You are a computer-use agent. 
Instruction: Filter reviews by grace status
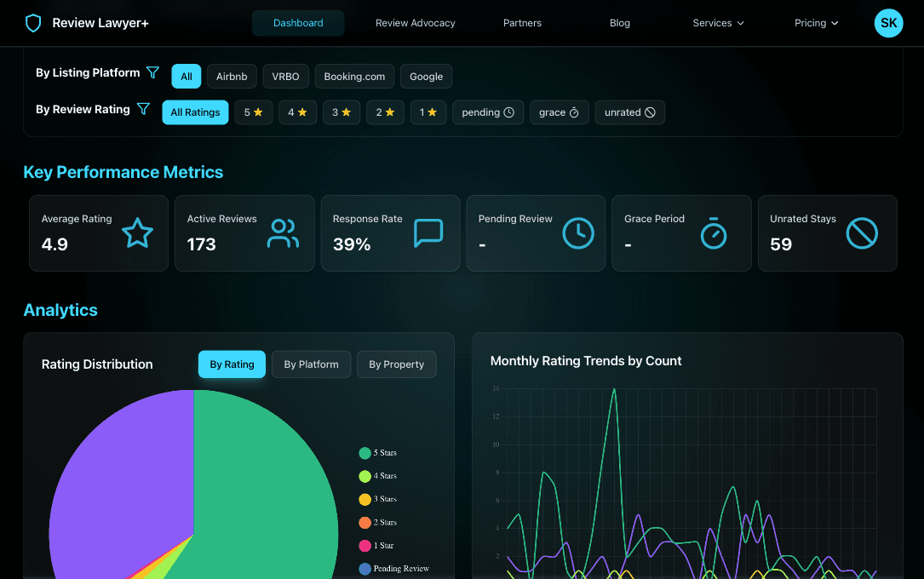[x=560, y=112]
